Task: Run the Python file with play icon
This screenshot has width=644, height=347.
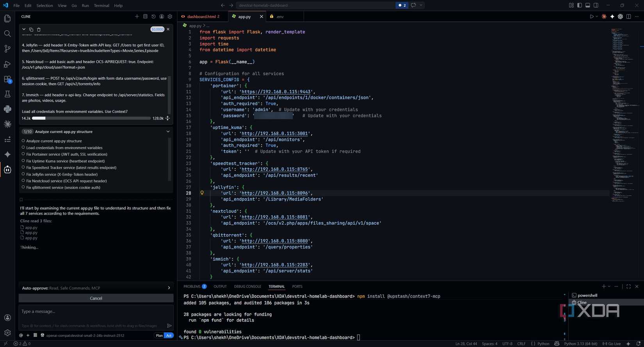Action: [x=592, y=16]
